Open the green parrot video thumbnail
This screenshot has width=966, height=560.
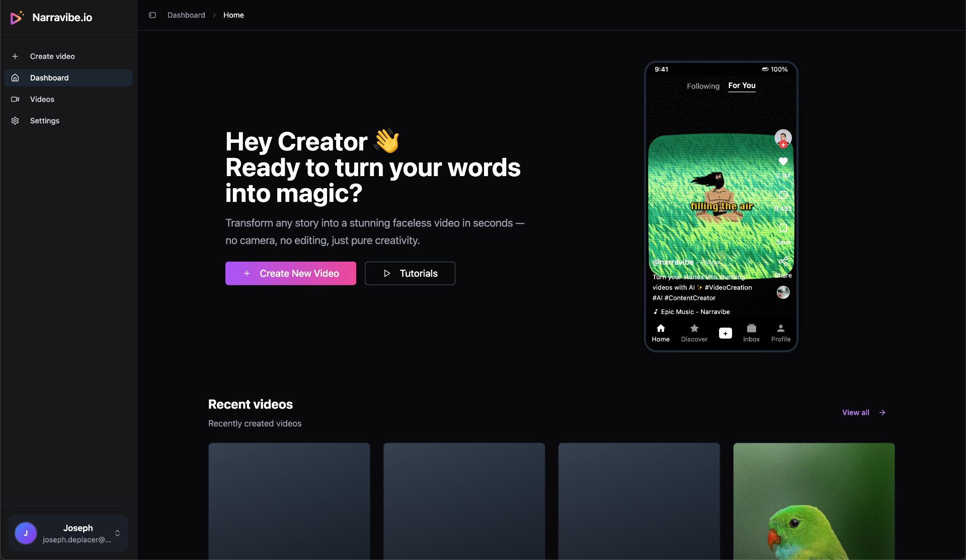click(814, 501)
